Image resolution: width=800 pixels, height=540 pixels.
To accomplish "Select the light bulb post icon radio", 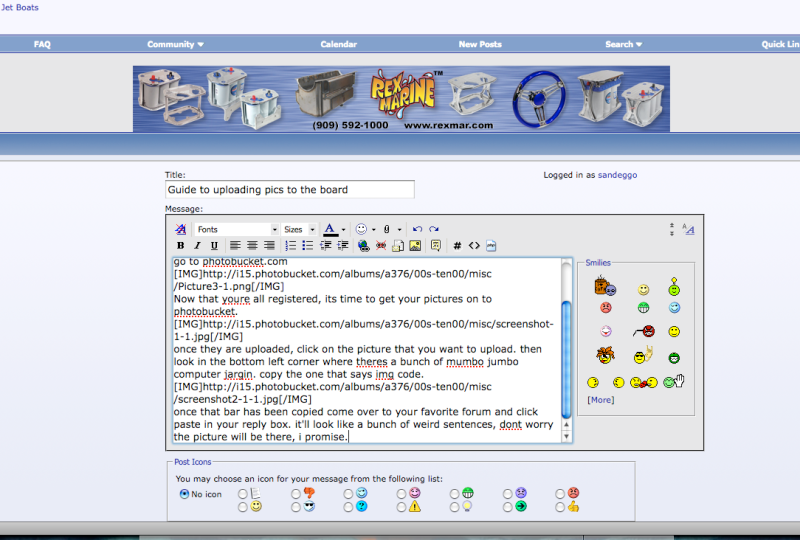I will [454, 507].
